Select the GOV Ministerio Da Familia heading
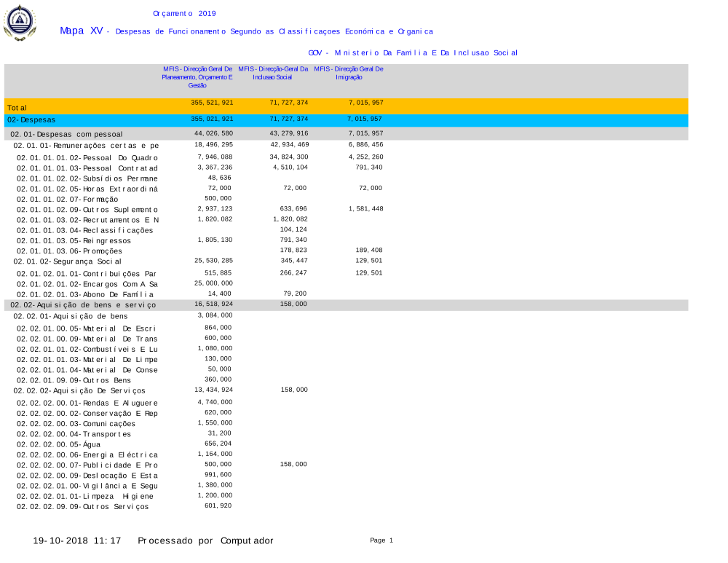728x563 pixels. pyautogui.click(x=412, y=53)
